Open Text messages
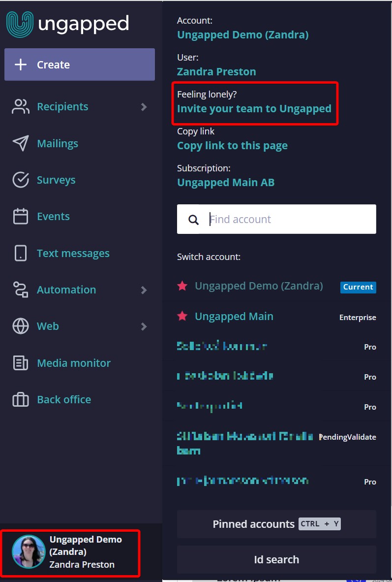 point(73,253)
